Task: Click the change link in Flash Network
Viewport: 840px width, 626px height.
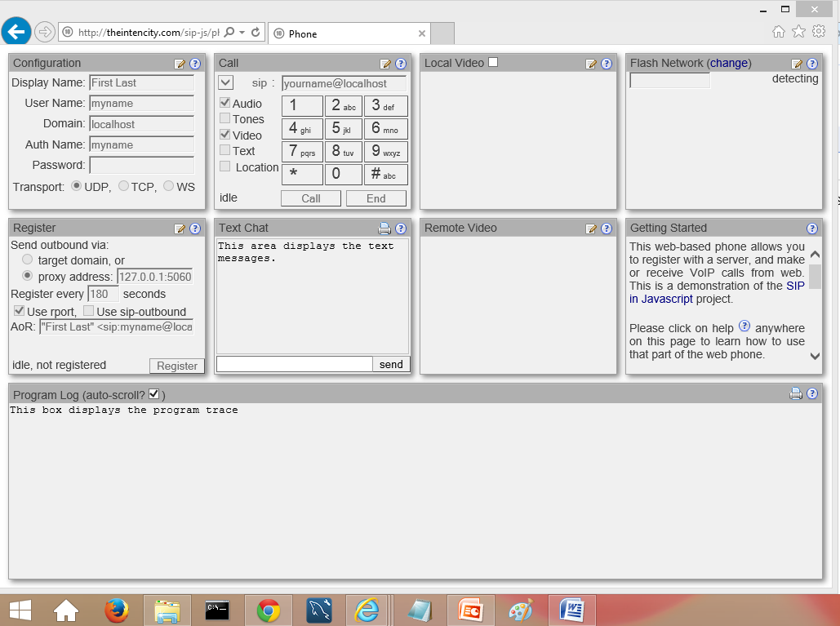Action: point(729,63)
